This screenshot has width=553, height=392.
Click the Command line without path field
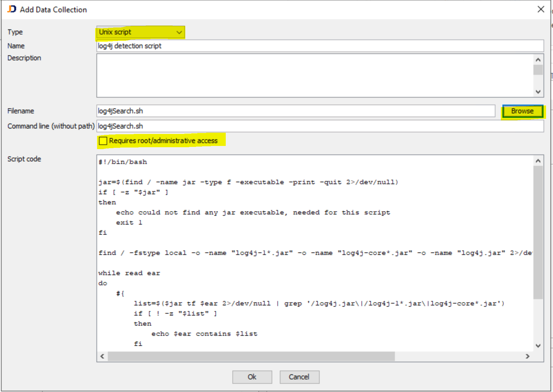[x=285, y=126]
